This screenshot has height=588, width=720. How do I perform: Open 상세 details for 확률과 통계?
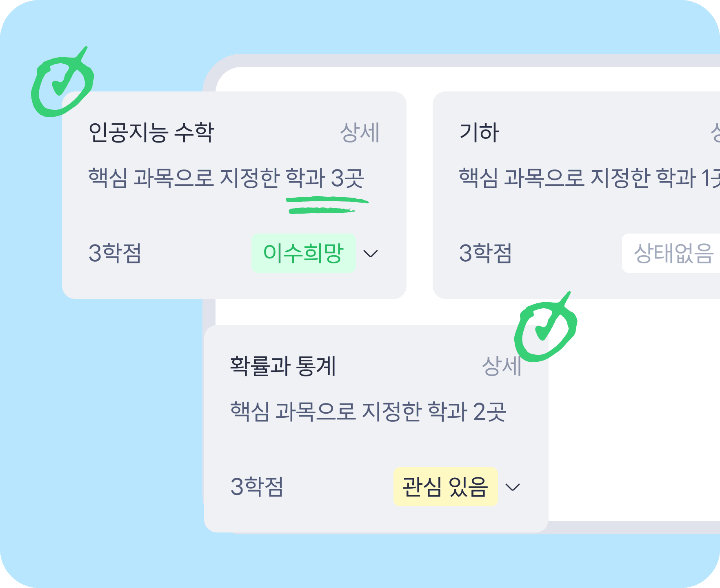click(502, 367)
